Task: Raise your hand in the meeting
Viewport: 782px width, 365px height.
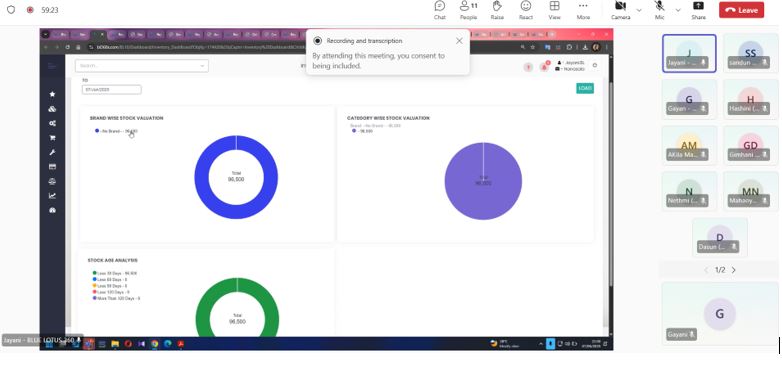Action: [497, 10]
